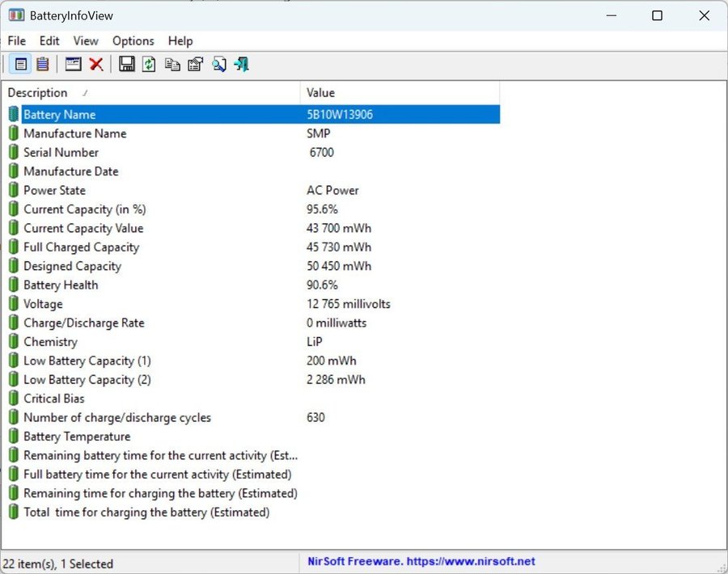Refresh battery info with green arrows icon
Image resolution: width=728 pixels, height=574 pixels.
[x=149, y=64]
